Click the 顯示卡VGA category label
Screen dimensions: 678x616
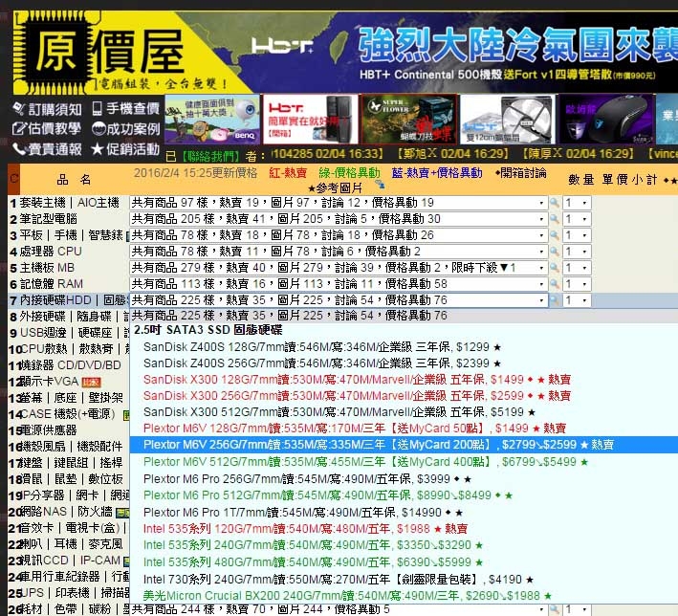point(50,382)
